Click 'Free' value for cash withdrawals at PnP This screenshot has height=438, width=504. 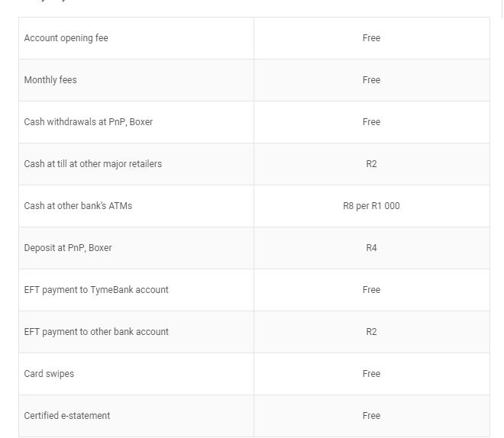371,122
